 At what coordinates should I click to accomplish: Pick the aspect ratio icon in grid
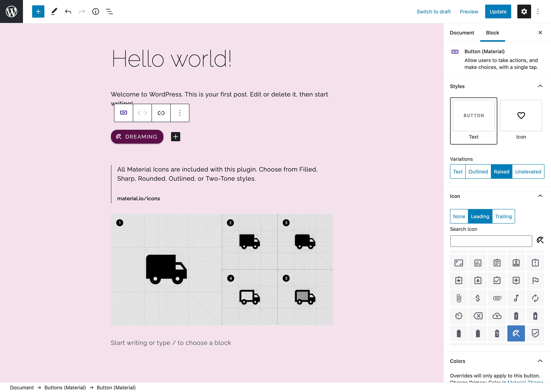point(459,263)
